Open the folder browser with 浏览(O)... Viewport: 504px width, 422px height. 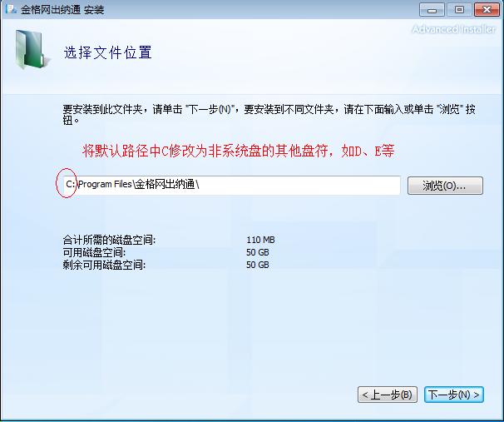(x=445, y=186)
